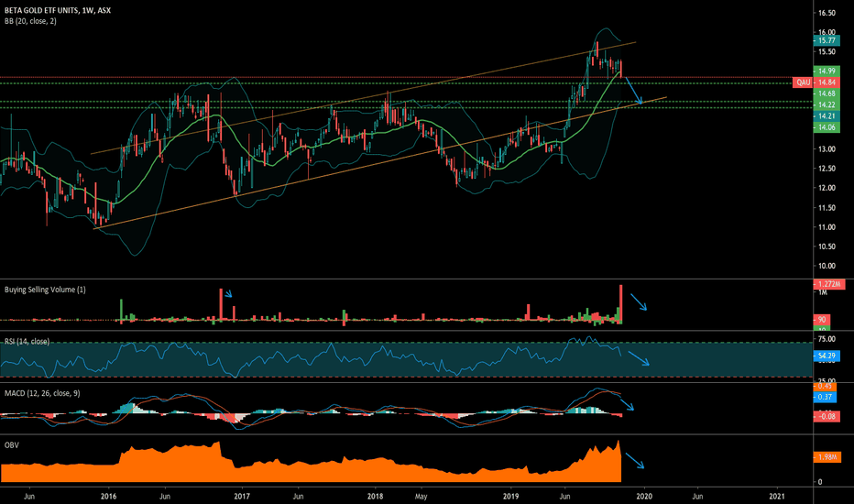Click the 2017 label on time axis

(x=242, y=497)
